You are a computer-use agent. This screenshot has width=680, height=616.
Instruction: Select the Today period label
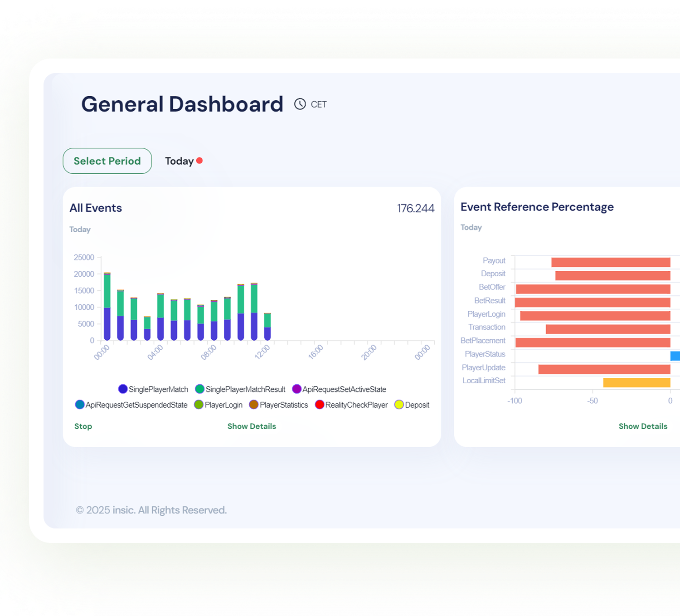tap(179, 161)
